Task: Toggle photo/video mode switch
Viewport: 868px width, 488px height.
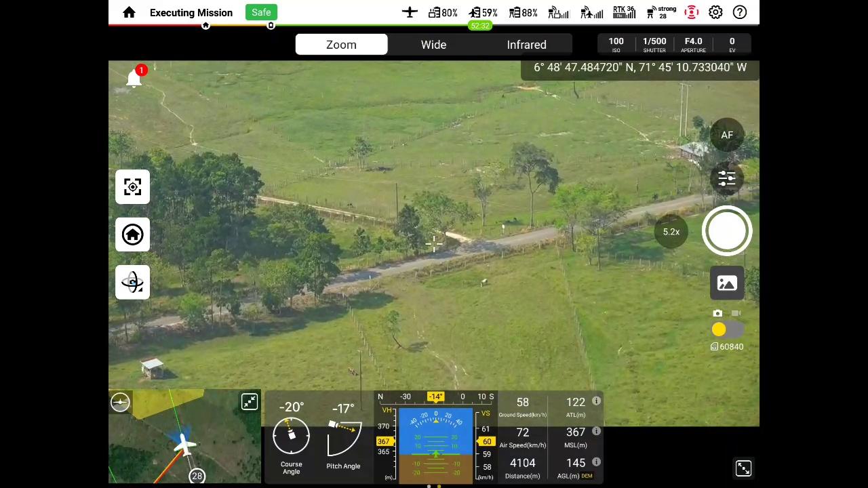Action: click(x=727, y=329)
